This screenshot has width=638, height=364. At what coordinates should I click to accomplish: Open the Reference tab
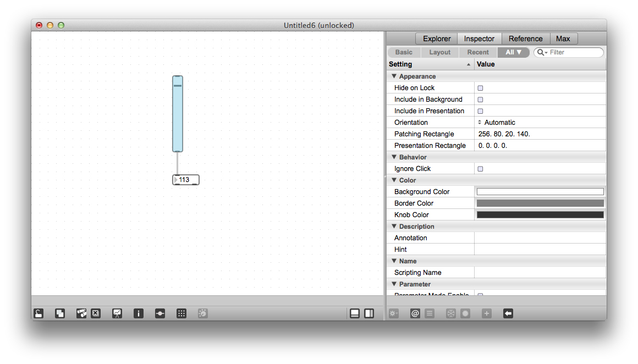[526, 38]
